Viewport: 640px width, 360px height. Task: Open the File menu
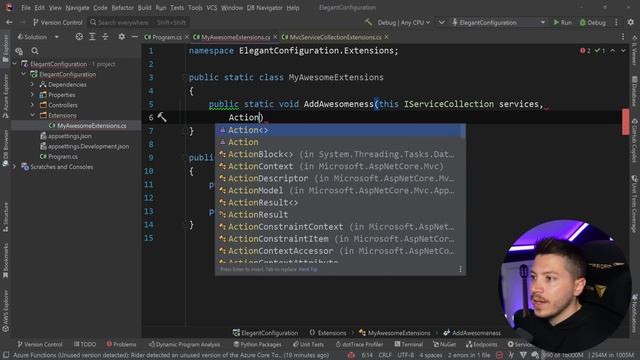click(x=26, y=8)
